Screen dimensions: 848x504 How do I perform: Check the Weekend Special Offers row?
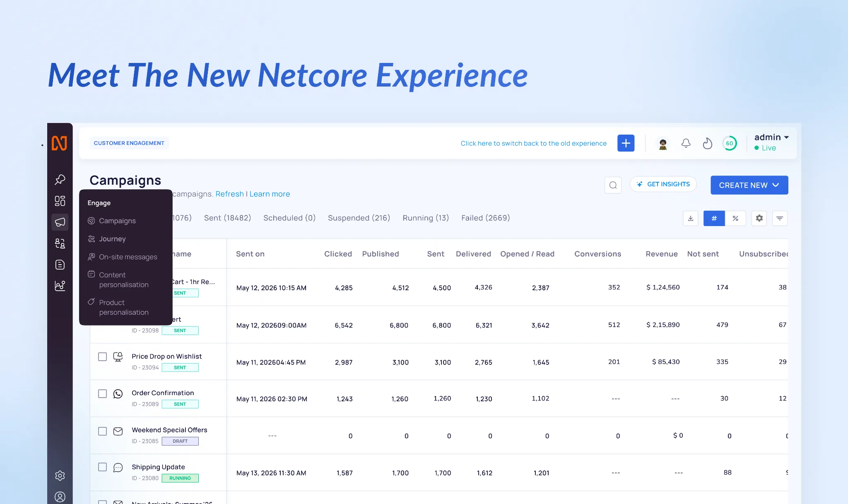click(x=102, y=431)
